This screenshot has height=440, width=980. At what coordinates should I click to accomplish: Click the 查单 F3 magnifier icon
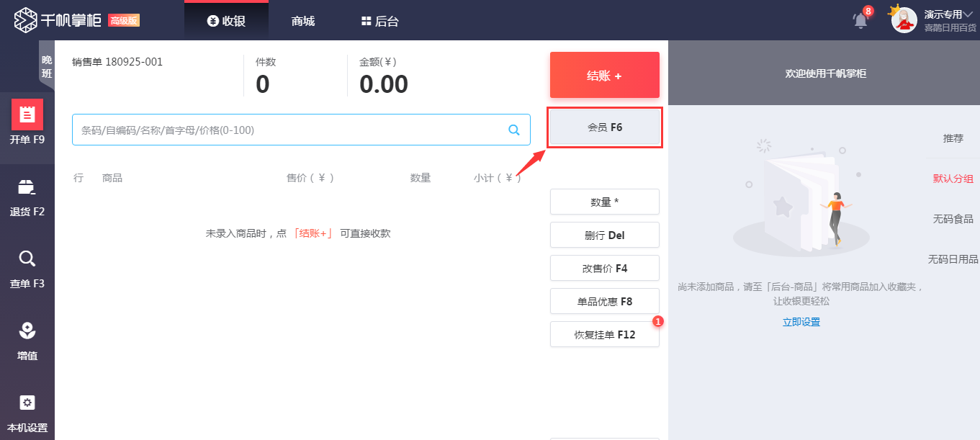click(27, 259)
